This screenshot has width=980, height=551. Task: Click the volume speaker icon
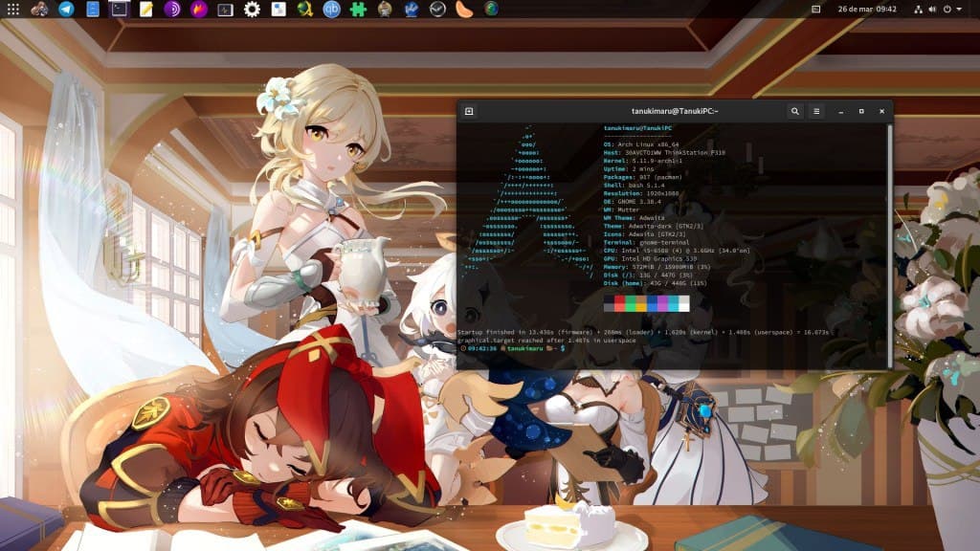pos(933,10)
